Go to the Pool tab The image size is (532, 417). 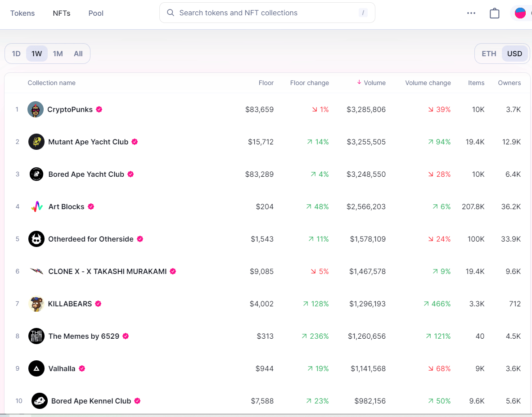point(96,13)
